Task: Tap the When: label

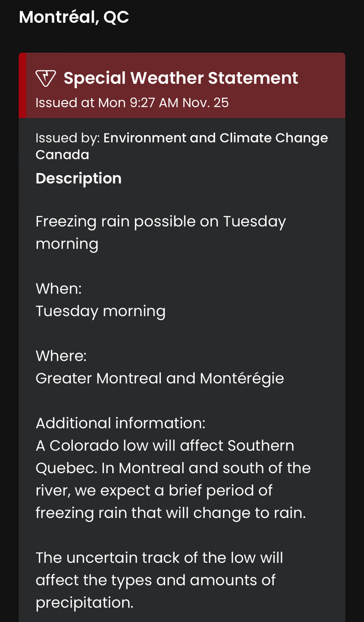Action: [59, 288]
